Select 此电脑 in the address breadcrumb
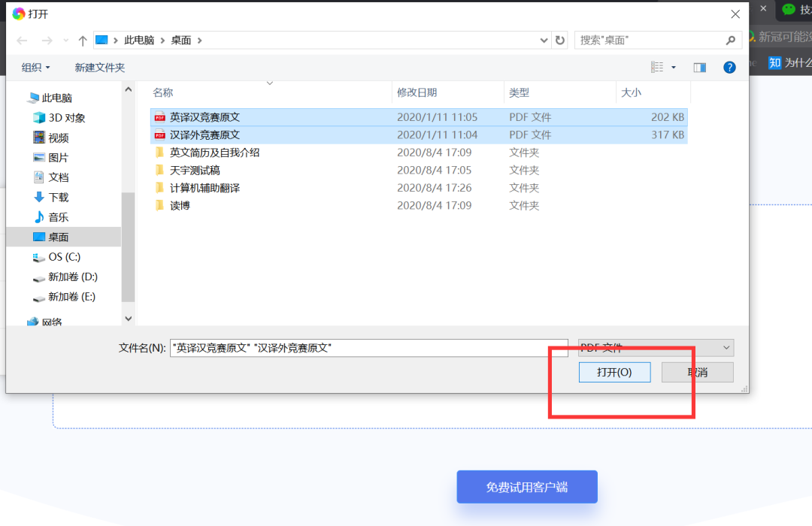The height and width of the screenshot is (526, 812). coord(139,40)
